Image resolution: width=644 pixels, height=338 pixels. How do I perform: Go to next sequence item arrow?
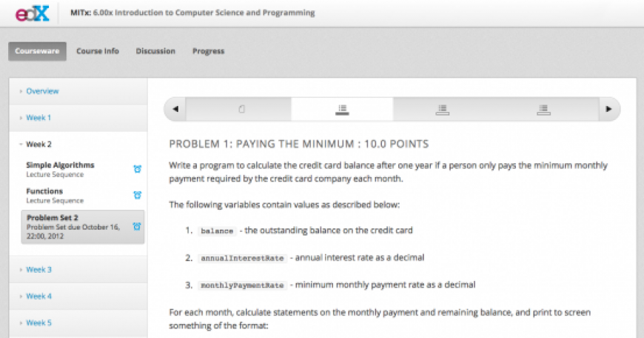(608, 109)
